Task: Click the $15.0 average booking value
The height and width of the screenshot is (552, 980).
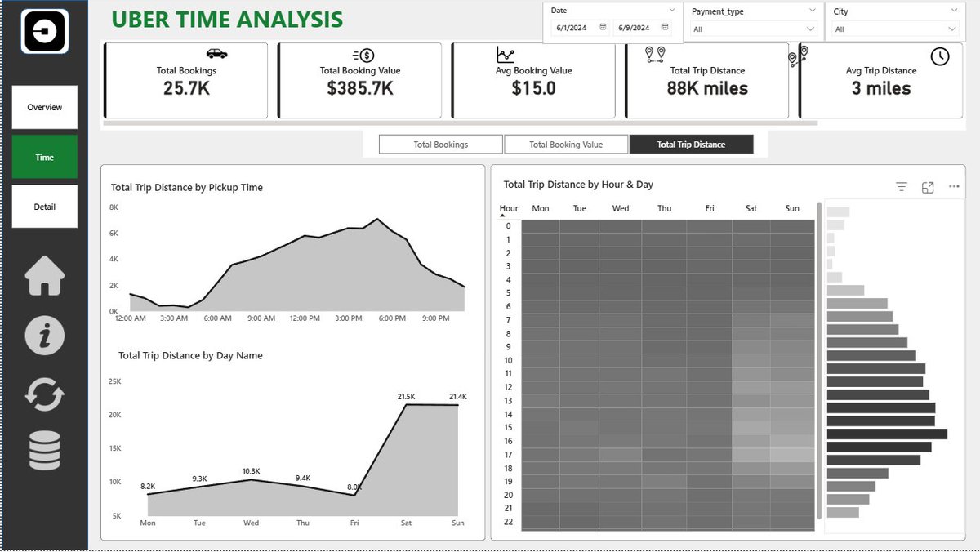Action: [534, 88]
